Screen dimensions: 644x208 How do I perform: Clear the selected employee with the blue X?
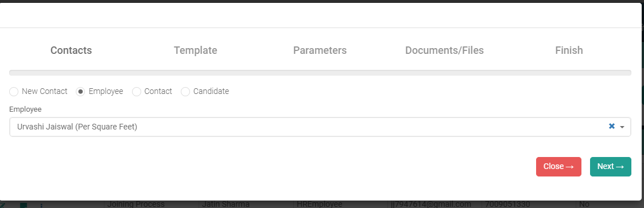point(611,127)
